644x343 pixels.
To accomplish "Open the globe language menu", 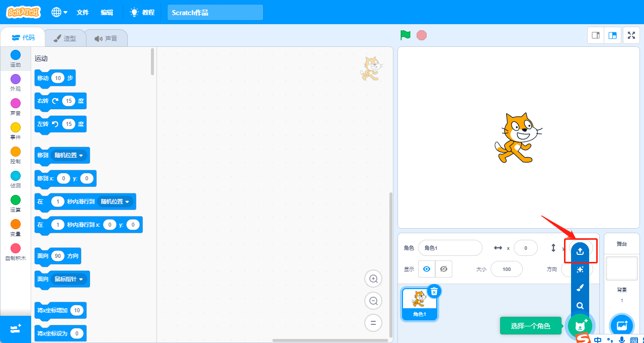I will [59, 12].
